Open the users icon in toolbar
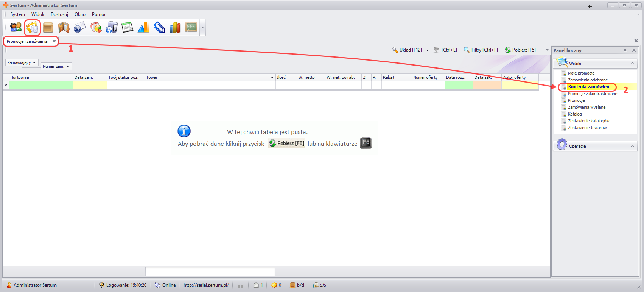 click(x=16, y=27)
